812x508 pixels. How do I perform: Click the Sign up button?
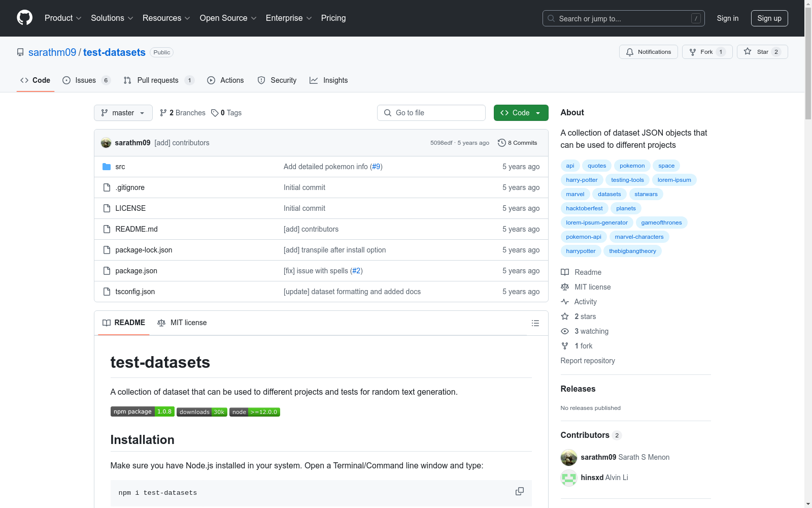click(769, 18)
